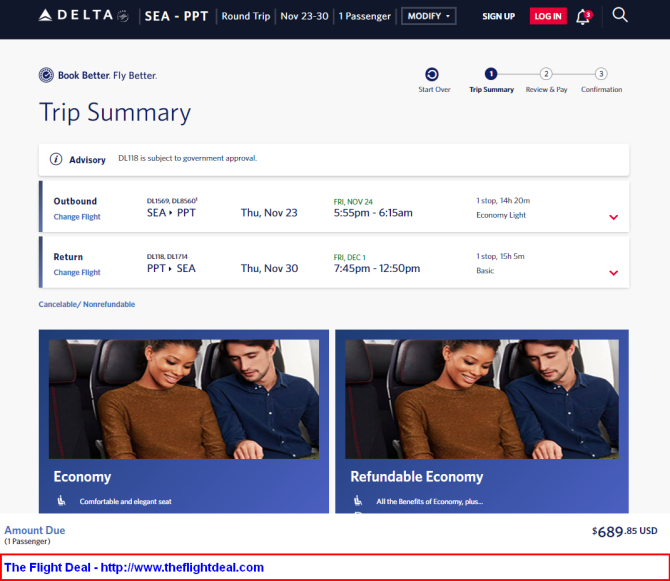Click the 1 stop, 15h 5m text
This screenshot has width=670, height=581.
tap(500, 256)
